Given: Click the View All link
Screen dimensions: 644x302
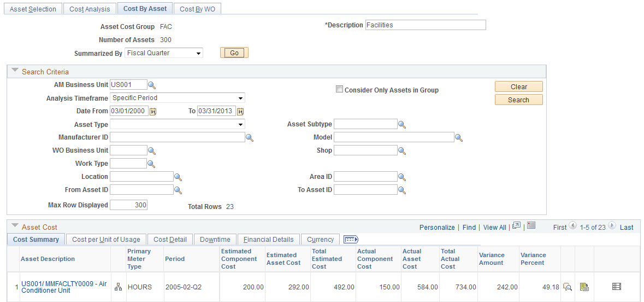Looking at the screenshot, I should coord(494,227).
